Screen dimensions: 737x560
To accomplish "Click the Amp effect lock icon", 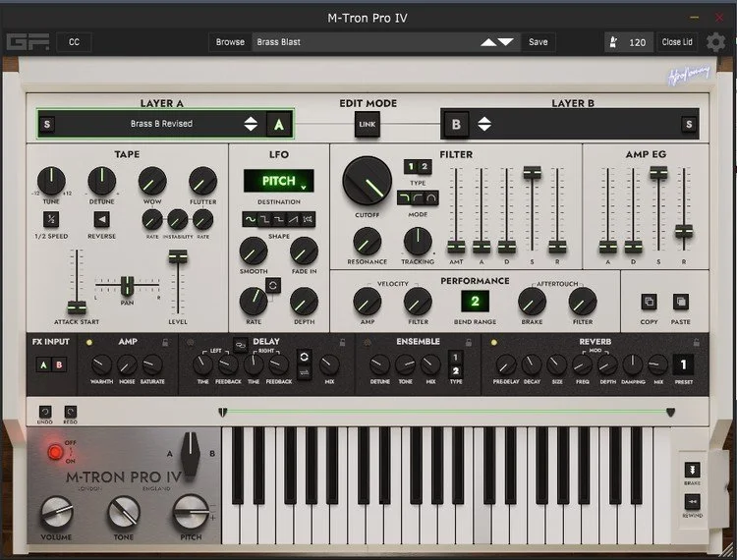I will pos(165,343).
